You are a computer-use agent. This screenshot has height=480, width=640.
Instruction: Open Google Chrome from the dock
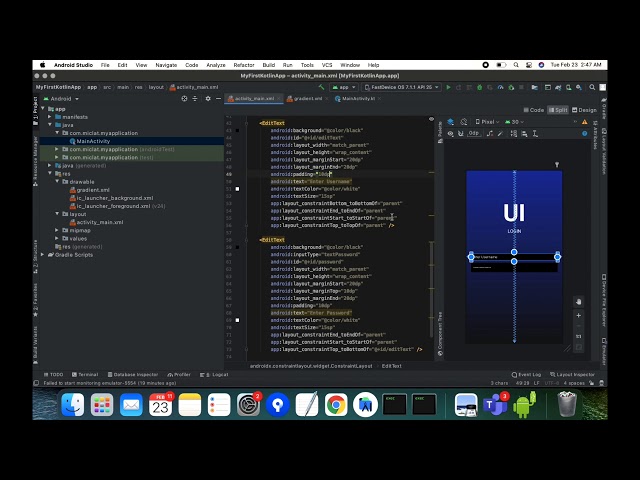tap(336, 404)
